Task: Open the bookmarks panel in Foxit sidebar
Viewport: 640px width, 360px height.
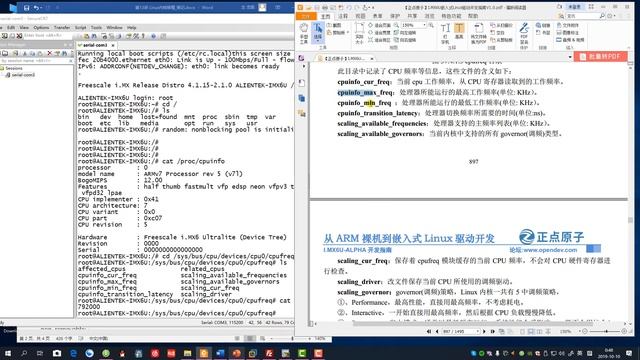Action: tap(302, 83)
